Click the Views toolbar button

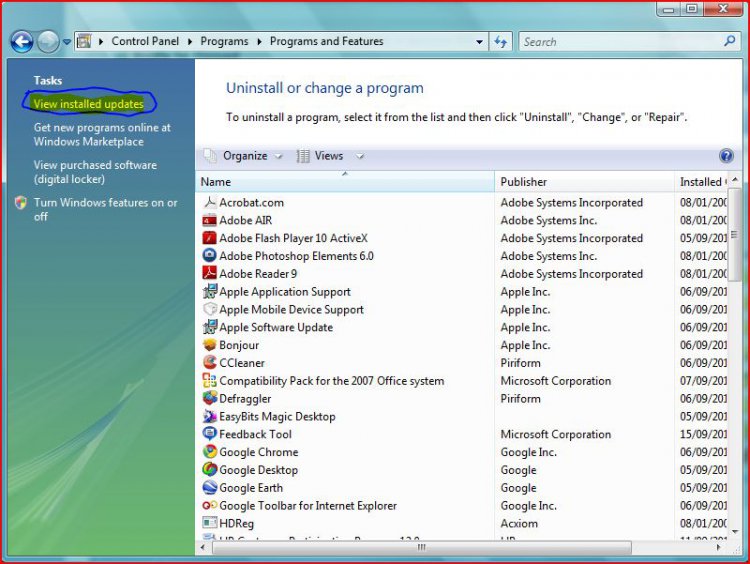pyautogui.click(x=320, y=156)
